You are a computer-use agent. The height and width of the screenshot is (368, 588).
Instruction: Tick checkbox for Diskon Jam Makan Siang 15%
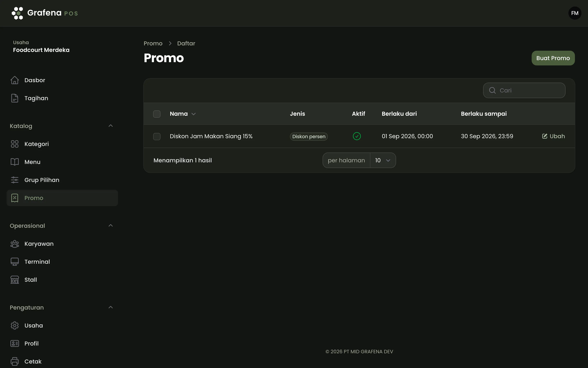[x=157, y=136]
